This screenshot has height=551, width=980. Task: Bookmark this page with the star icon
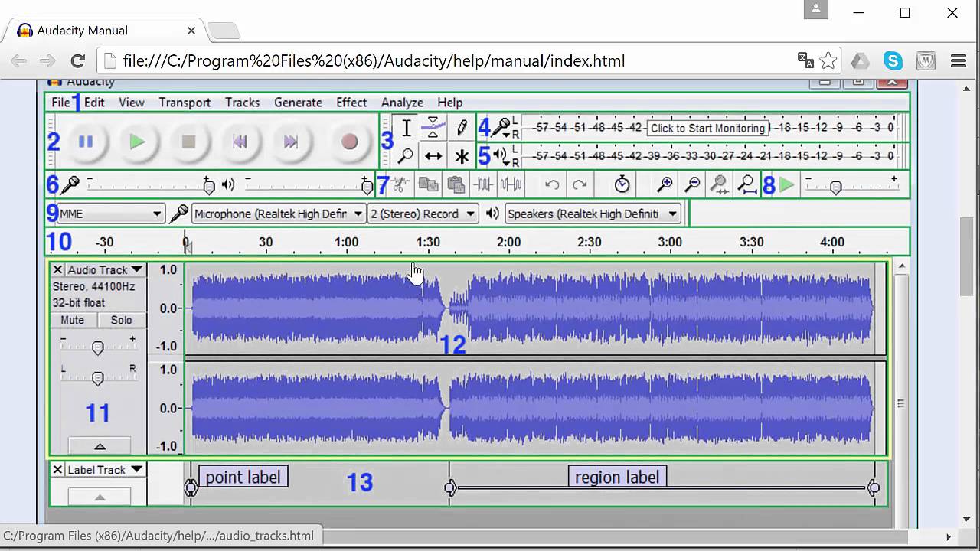coord(828,61)
